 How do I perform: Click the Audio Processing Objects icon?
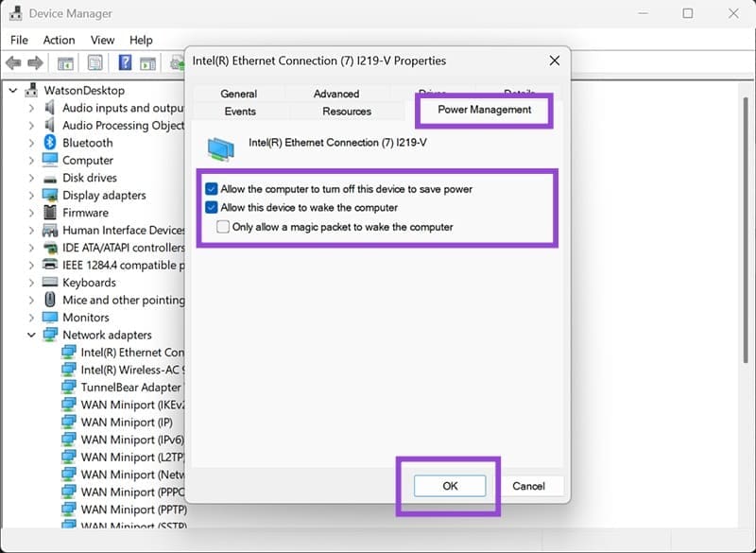click(x=50, y=125)
